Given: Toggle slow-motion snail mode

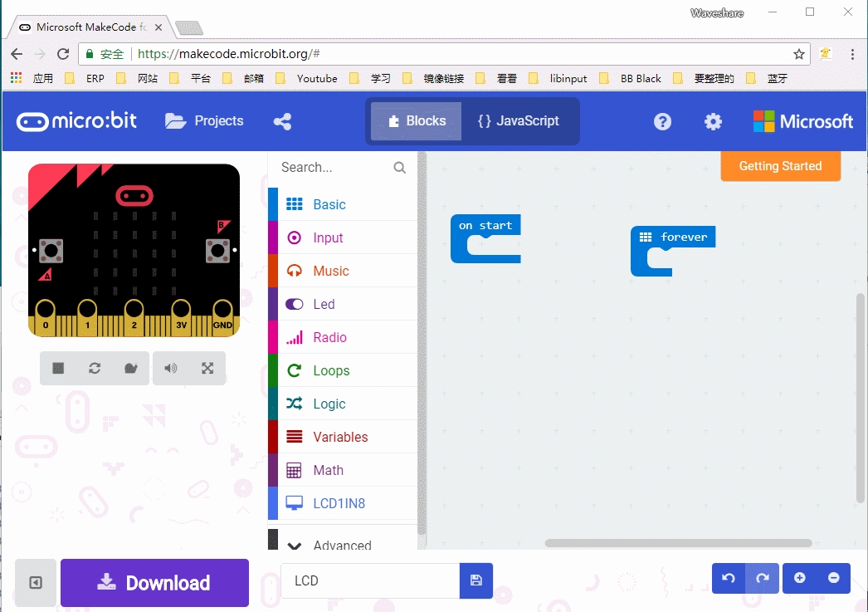Looking at the screenshot, I should 130,369.
